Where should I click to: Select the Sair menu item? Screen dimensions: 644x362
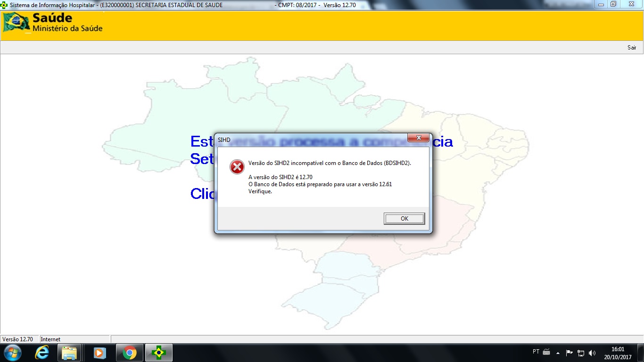[631, 48]
